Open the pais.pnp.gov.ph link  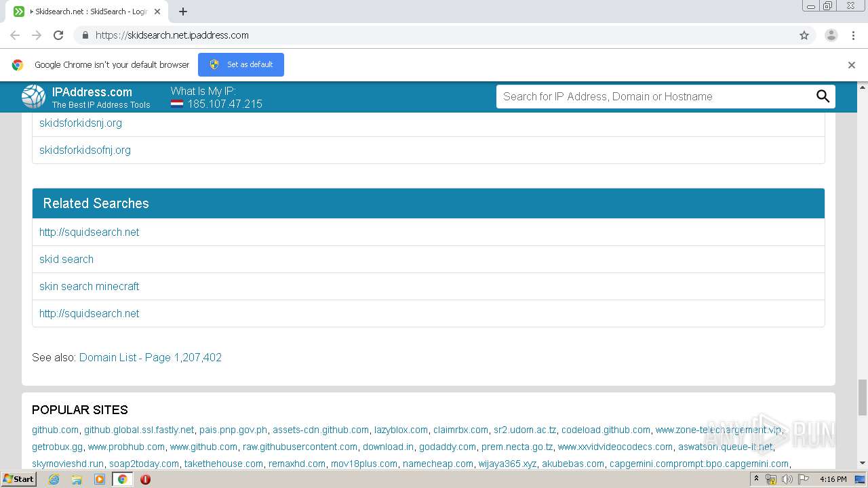pyautogui.click(x=233, y=430)
